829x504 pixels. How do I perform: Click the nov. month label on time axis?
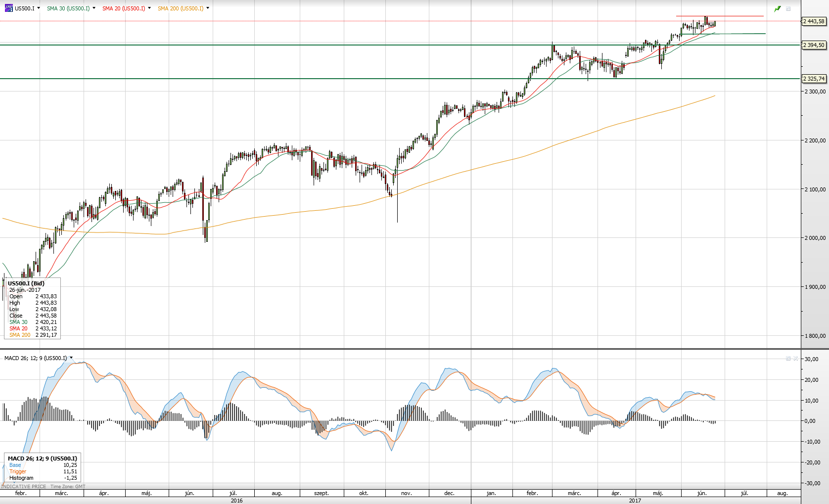tap(406, 493)
